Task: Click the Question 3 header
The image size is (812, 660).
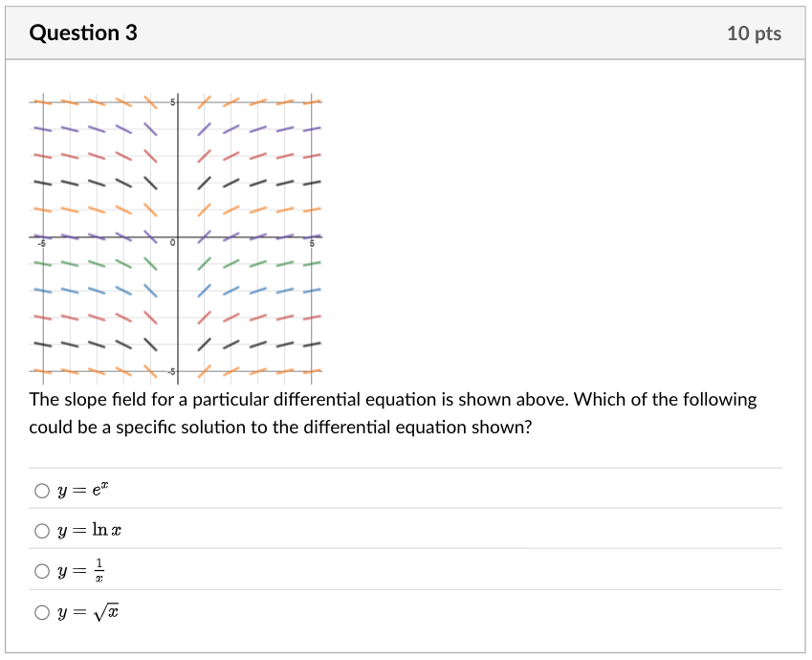Action: [x=85, y=32]
